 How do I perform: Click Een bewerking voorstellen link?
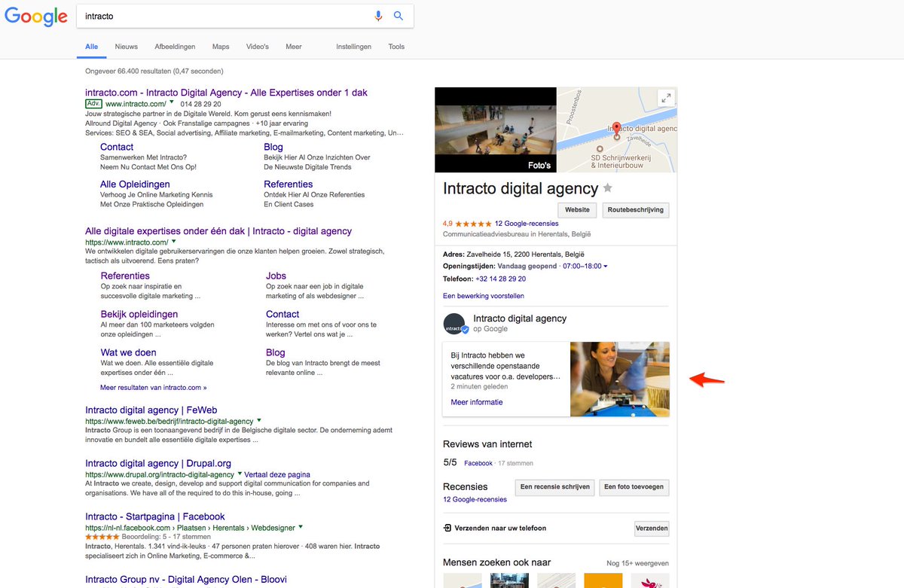[484, 296]
